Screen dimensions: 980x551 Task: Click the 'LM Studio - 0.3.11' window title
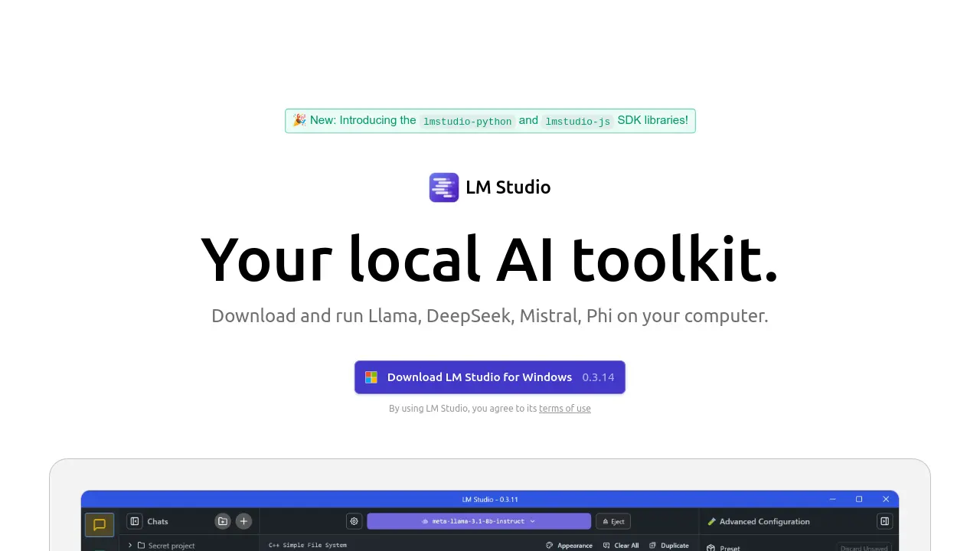(490, 499)
